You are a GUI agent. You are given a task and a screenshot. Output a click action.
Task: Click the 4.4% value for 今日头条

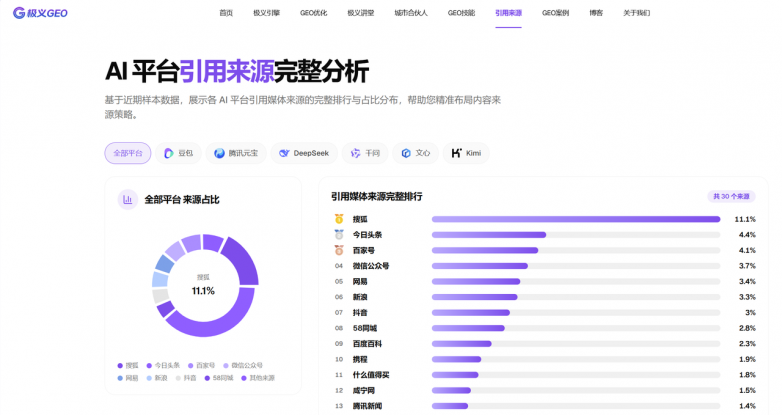pyautogui.click(x=747, y=234)
